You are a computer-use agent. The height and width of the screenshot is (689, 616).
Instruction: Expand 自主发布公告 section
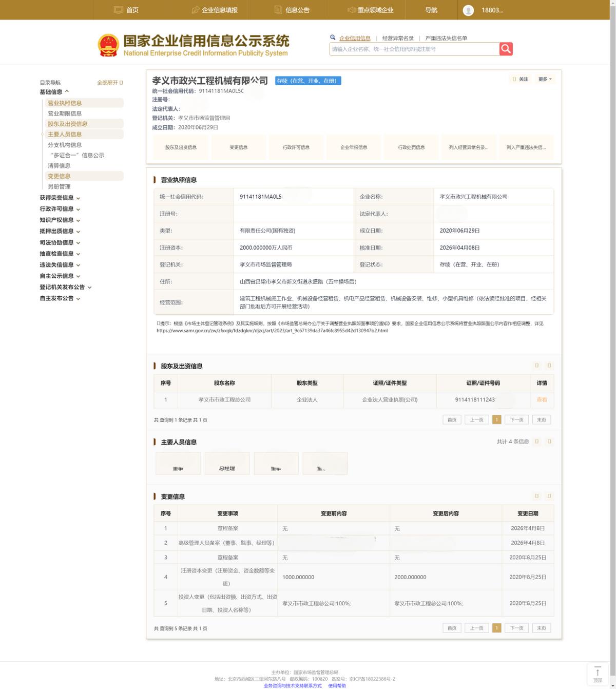click(x=60, y=298)
